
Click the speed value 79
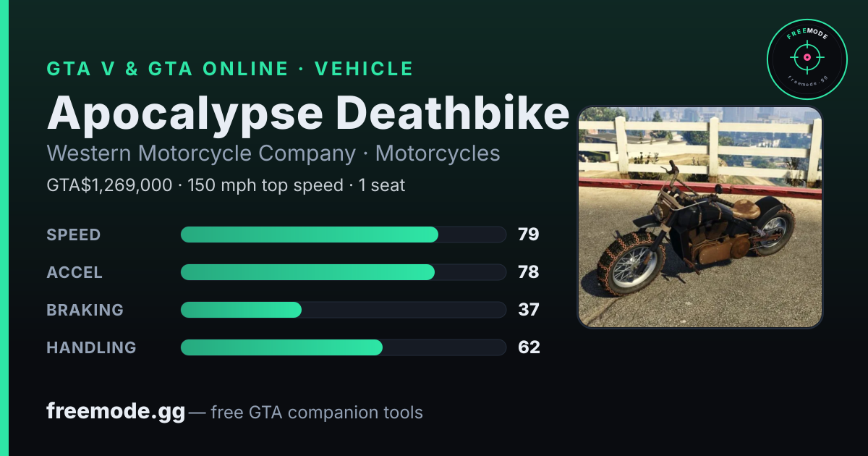tap(529, 235)
